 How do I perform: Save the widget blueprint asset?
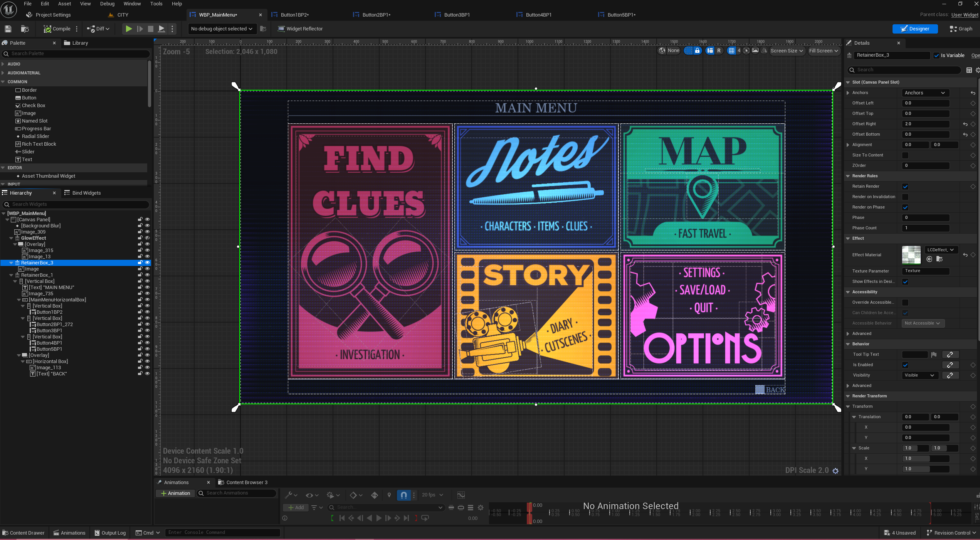[8, 29]
